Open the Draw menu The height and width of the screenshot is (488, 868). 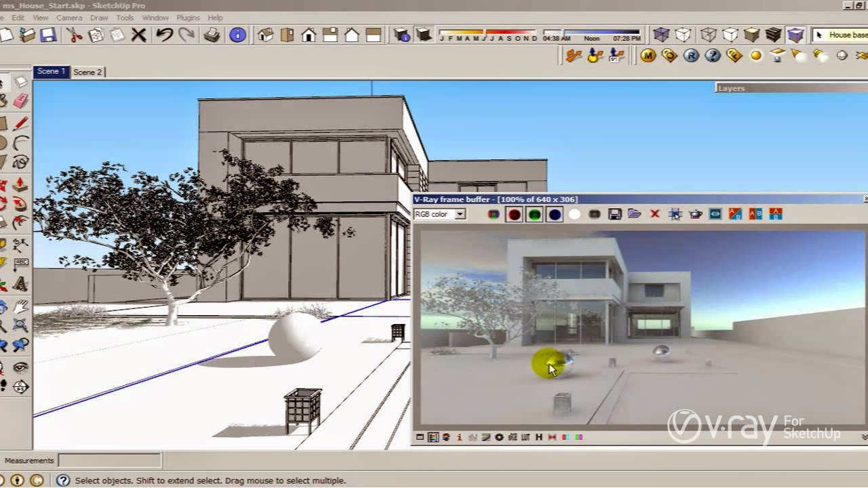pyautogui.click(x=99, y=18)
